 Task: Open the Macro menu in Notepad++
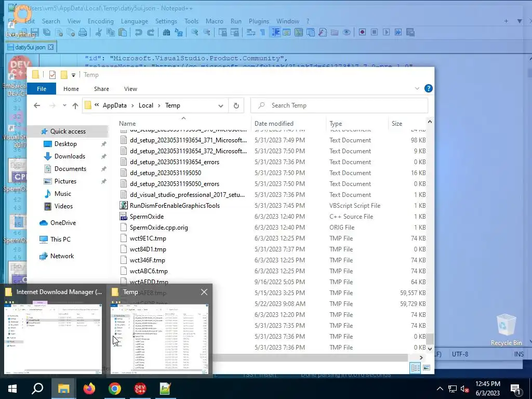[215, 21]
